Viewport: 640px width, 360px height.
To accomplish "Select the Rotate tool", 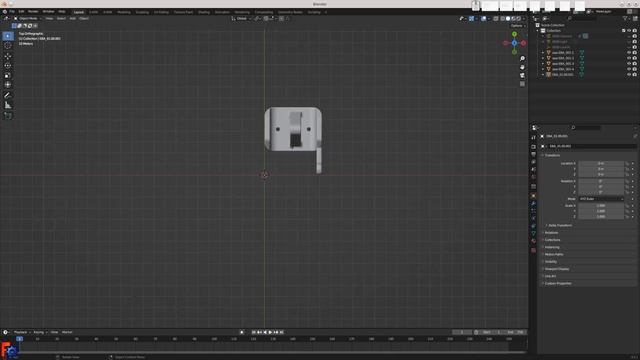I will pyautogui.click(x=8, y=65).
